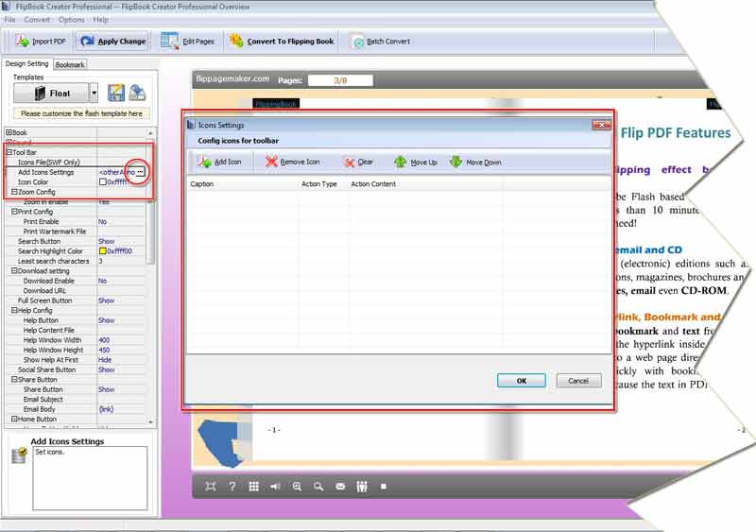Open the Float template dropdown arrow
This screenshot has height=532, width=756.
(x=94, y=93)
